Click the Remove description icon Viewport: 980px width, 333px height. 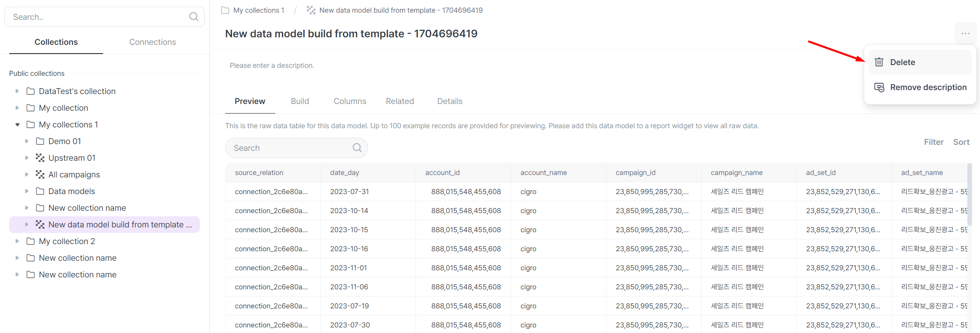point(879,87)
